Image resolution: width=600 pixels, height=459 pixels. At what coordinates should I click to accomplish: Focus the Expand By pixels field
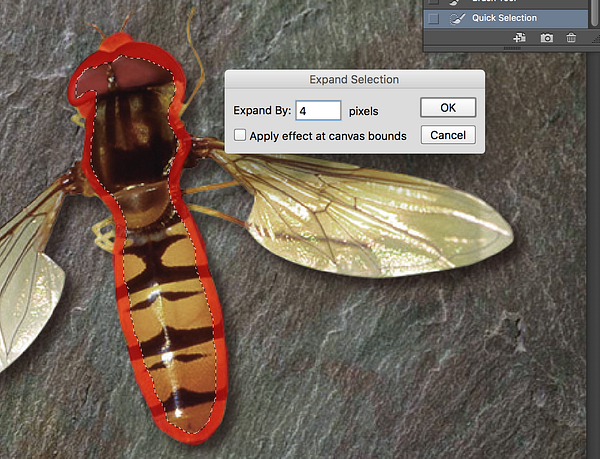click(318, 111)
